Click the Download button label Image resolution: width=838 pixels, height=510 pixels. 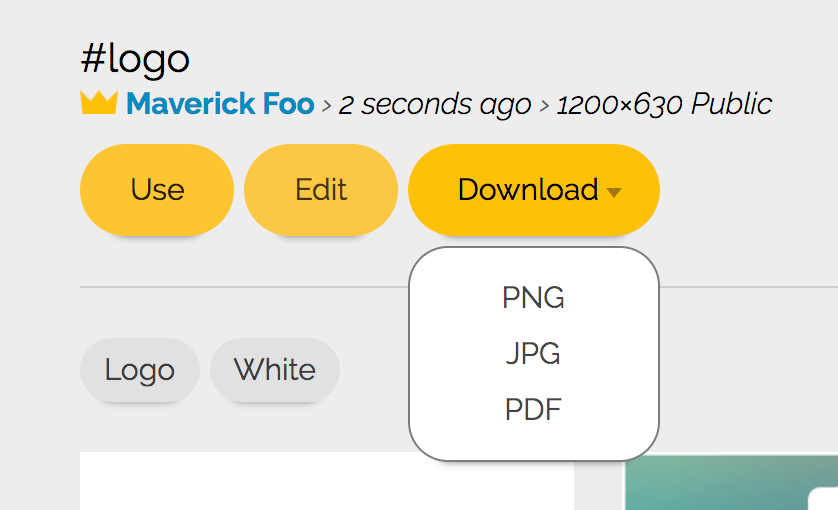(x=527, y=190)
